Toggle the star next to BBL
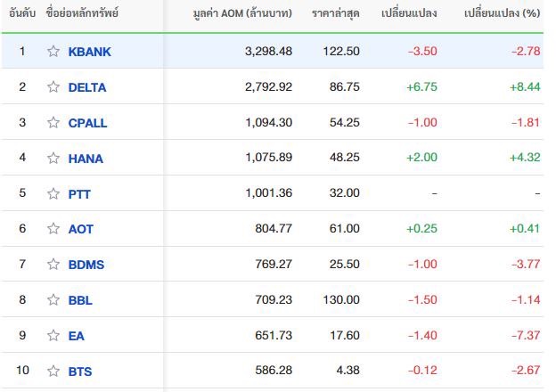 [x=53, y=300]
